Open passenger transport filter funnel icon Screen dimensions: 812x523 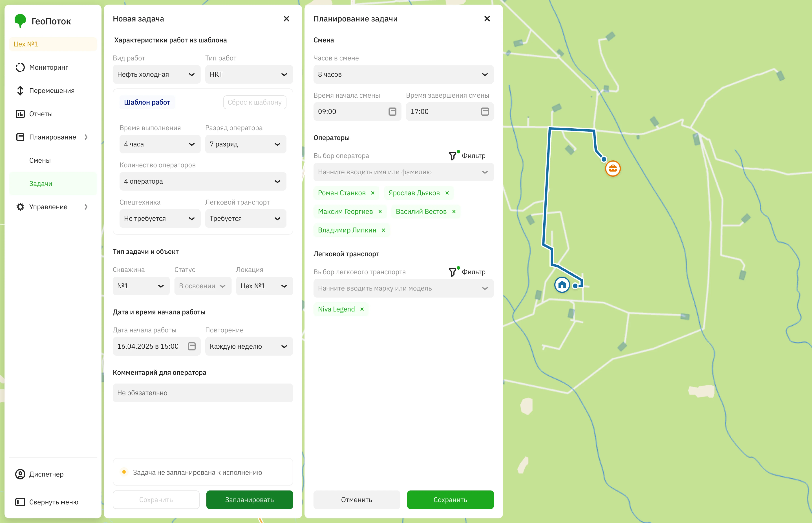click(x=452, y=272)
